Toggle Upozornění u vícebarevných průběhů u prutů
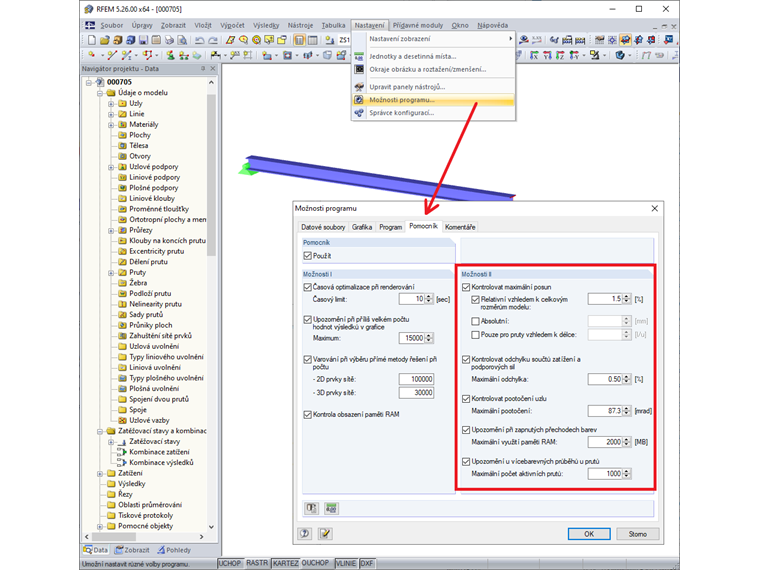The width and height of the screenshot is (760, 570). (466, 461)
